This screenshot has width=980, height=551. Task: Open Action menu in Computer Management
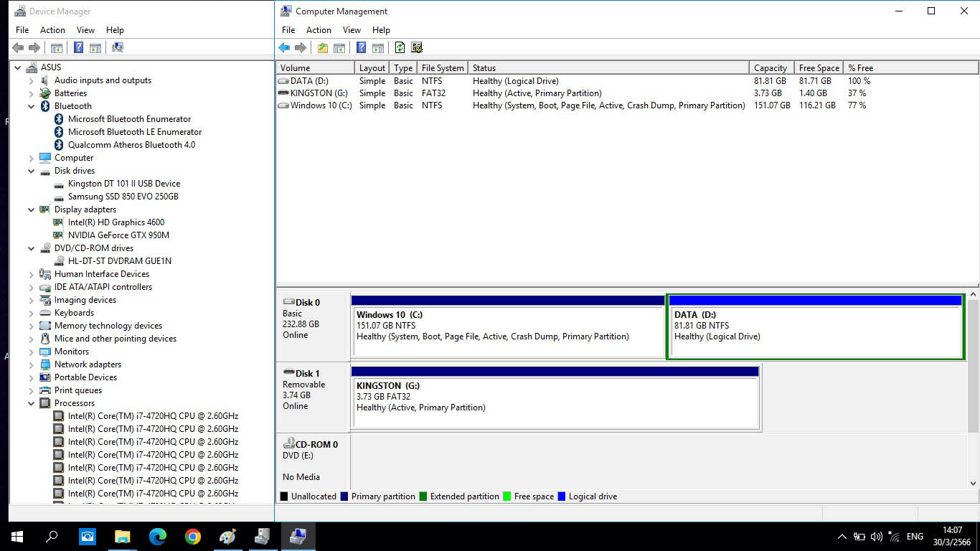(x=319, y=30)
